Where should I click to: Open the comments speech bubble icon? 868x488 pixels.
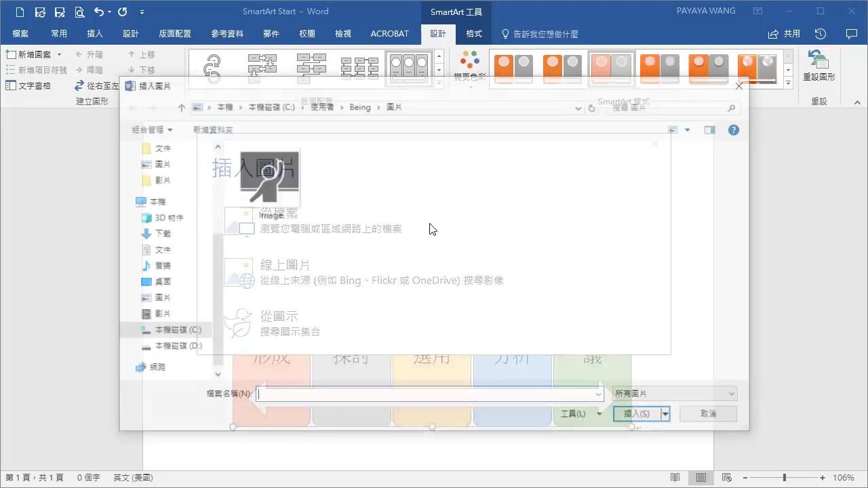coord(852,33)
